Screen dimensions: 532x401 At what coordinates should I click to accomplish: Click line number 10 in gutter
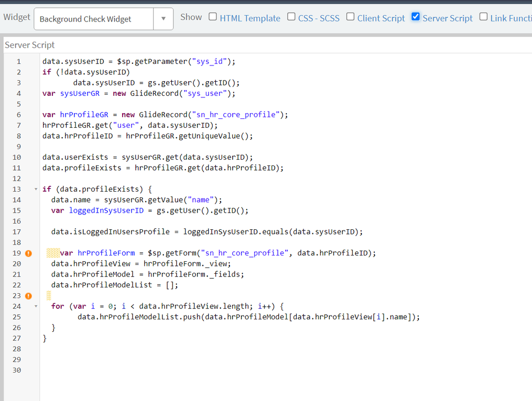point(17,157)
